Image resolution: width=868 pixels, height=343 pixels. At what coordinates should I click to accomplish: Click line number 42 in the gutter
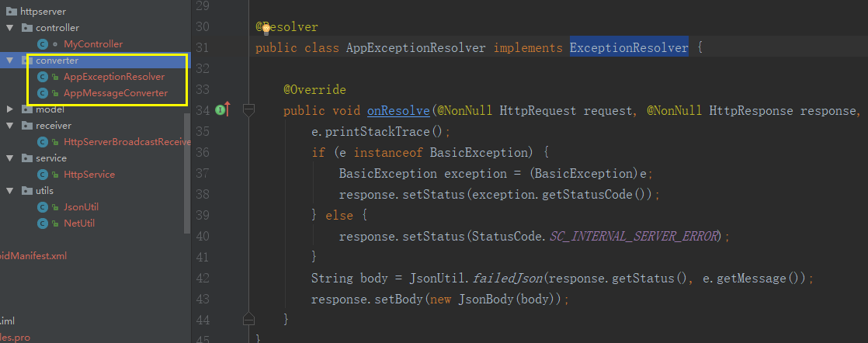(203, 279)
